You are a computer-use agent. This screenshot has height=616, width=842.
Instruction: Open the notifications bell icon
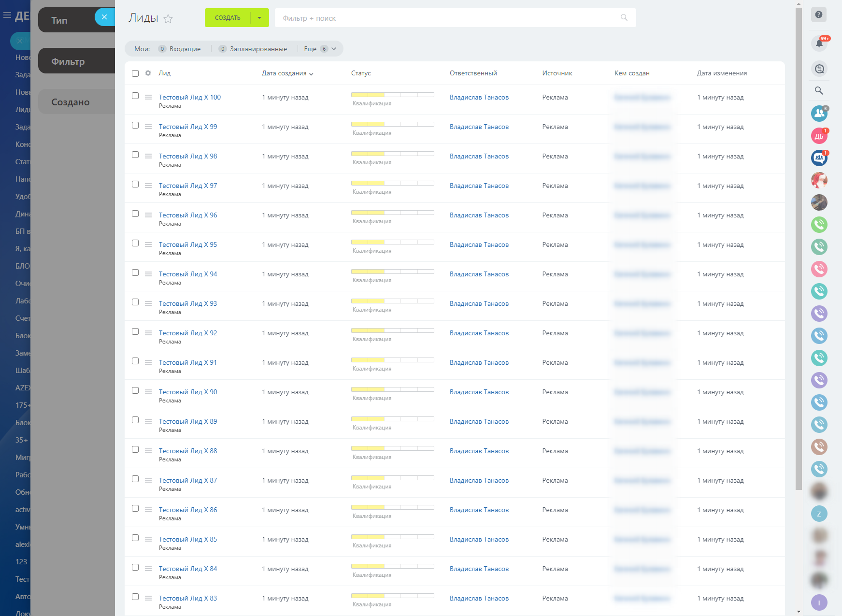pos(819,43)
